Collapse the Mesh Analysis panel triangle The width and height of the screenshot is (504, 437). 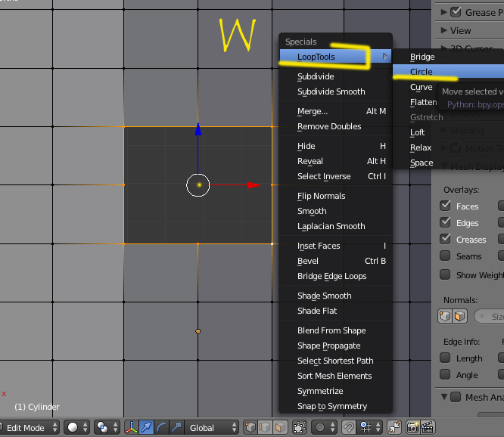click(x=444, y=397)
